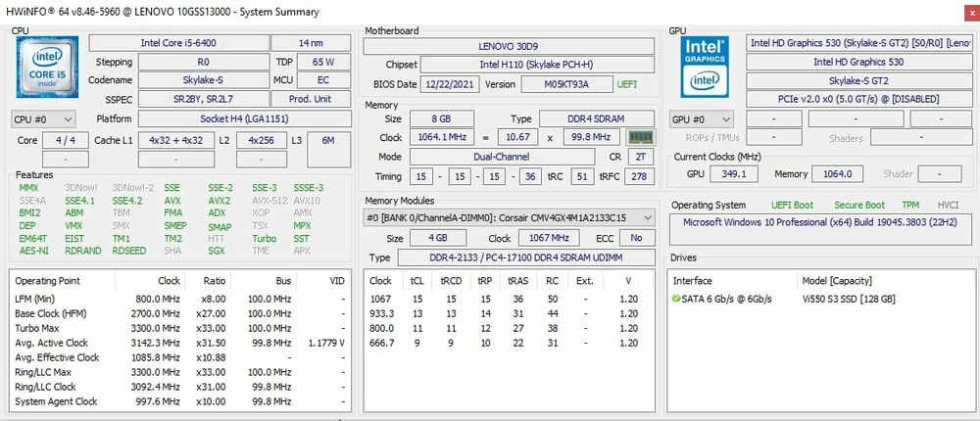Open the GPU #0 selector dropdown
The height and width of the screenshot is (421, 980).
(x=701, y=118)
